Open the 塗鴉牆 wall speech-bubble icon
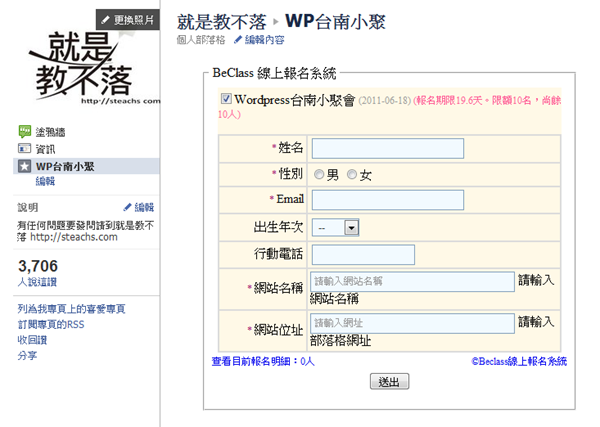 [24, 131]
